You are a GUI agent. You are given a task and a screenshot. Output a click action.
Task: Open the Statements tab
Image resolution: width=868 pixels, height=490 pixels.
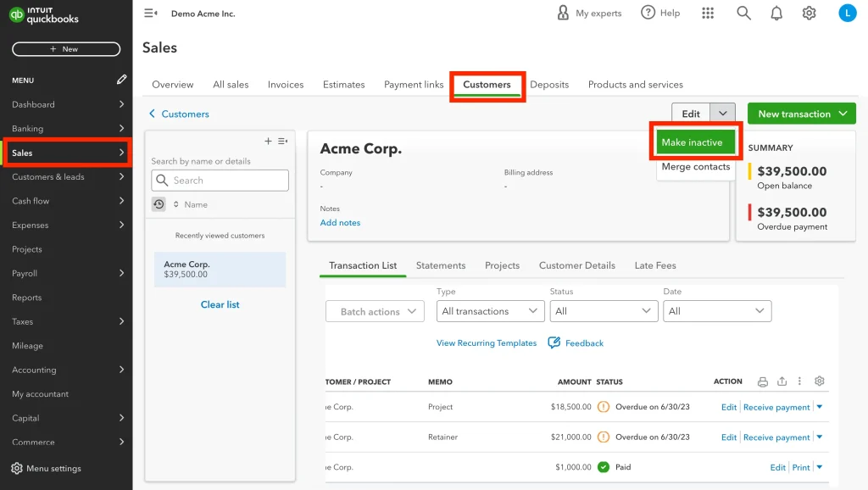point(441,265)
